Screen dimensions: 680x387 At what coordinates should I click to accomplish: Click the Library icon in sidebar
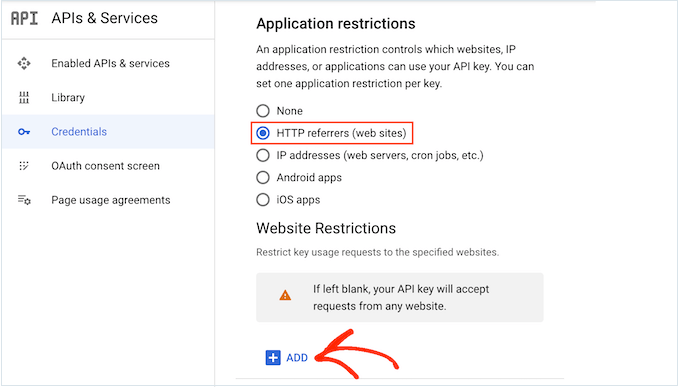[x=24, y=98]
